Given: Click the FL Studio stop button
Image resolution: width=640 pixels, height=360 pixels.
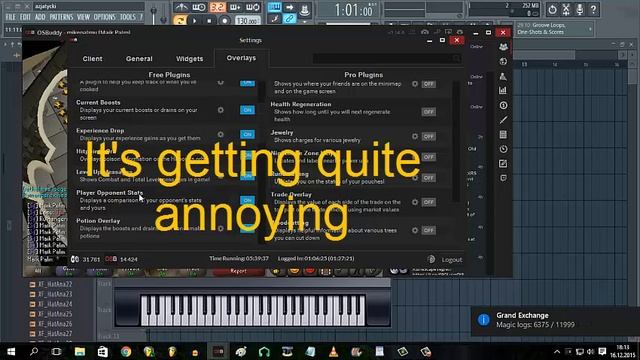Looking at the screenshot, I should click(x=209, y=20).
